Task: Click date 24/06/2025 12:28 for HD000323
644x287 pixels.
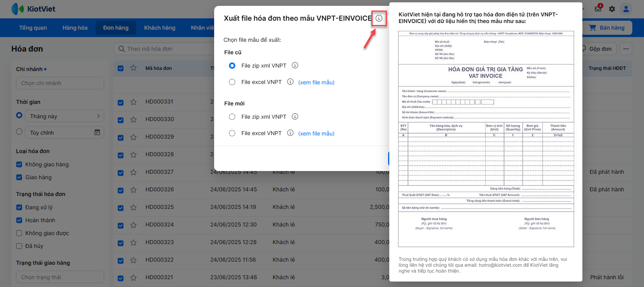Action: point(233,242)
